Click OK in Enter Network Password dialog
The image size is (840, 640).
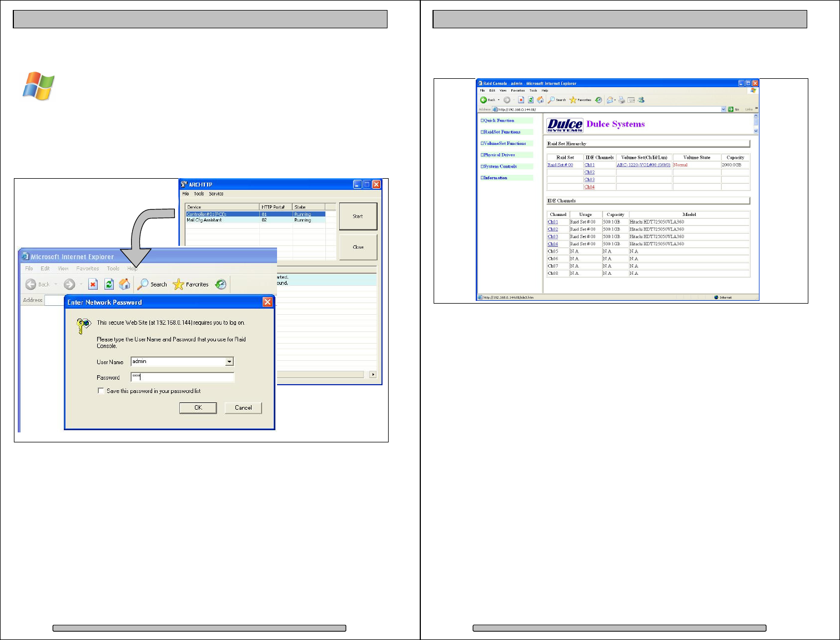click(x=198, y=408)
